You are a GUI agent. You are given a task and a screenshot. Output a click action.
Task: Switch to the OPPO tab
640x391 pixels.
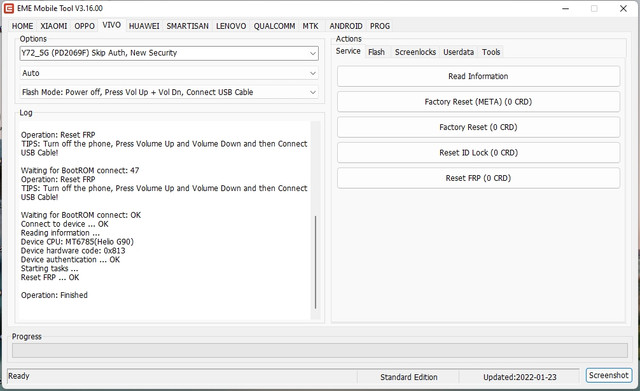[84, 26]
